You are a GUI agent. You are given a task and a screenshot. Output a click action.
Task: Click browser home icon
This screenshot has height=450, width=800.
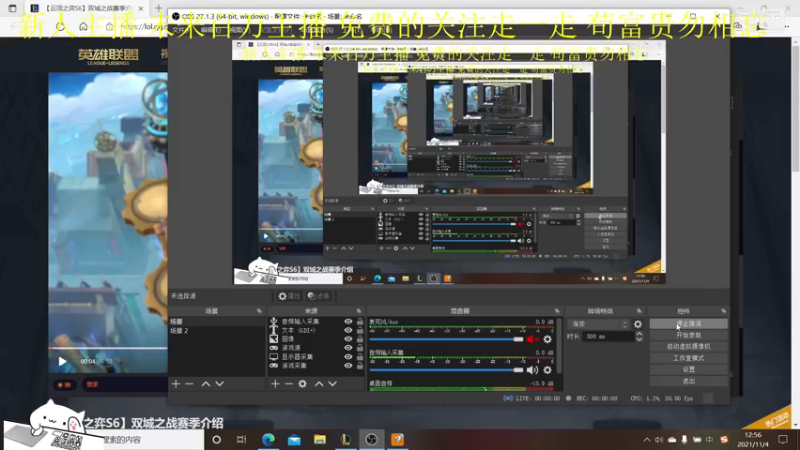pyautogui.click(x=83, y=27)
